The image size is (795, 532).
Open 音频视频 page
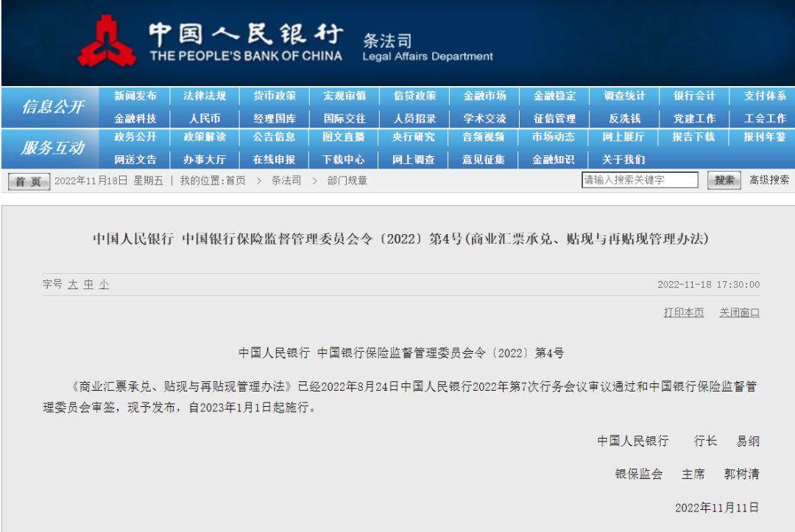[x=483, y=137]
